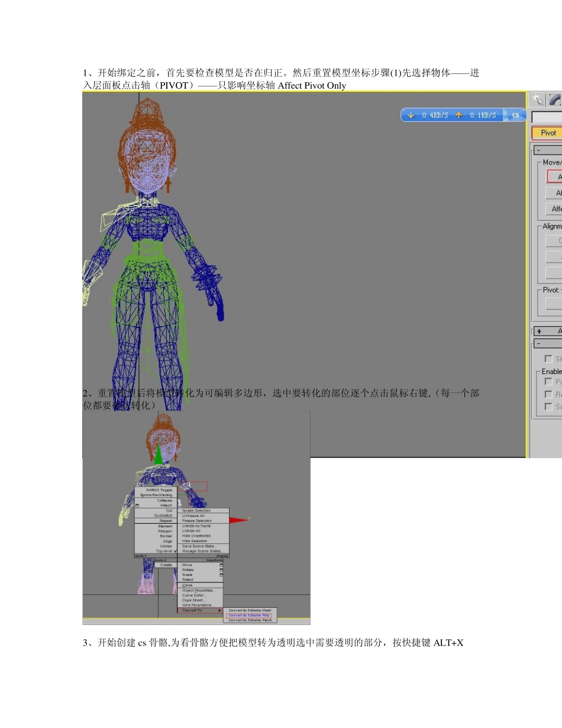This screenshot has width=562, height=728.
Task: Select Isolate Selection in the context menu
Action: [196, 510]
